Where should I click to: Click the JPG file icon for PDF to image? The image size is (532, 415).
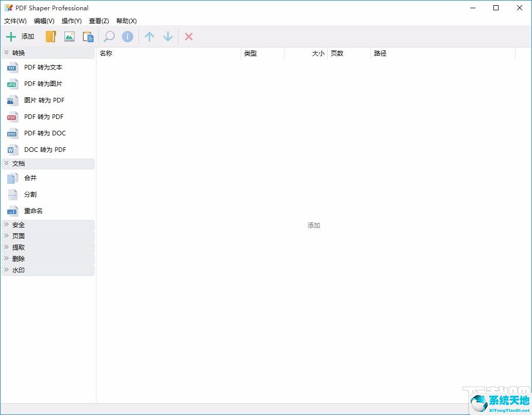click(x=12, y=84)
